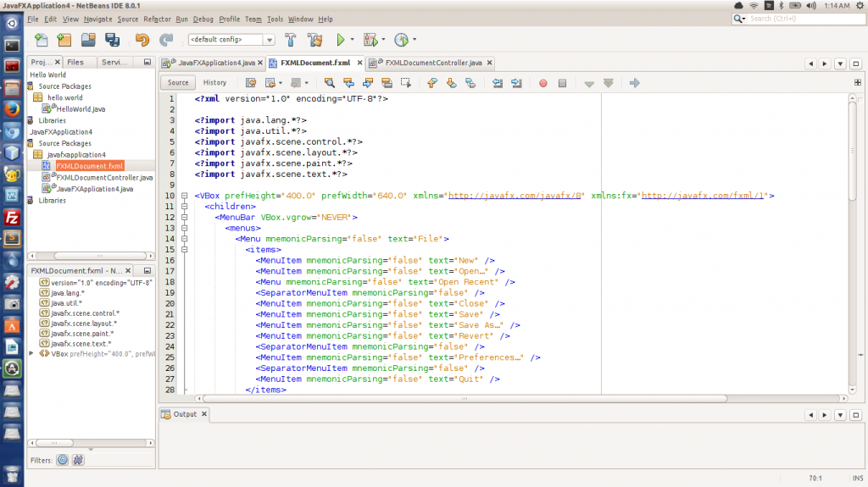
Task: Toggle Rectangular Selection icon
Action: click(x=406, y=83)
